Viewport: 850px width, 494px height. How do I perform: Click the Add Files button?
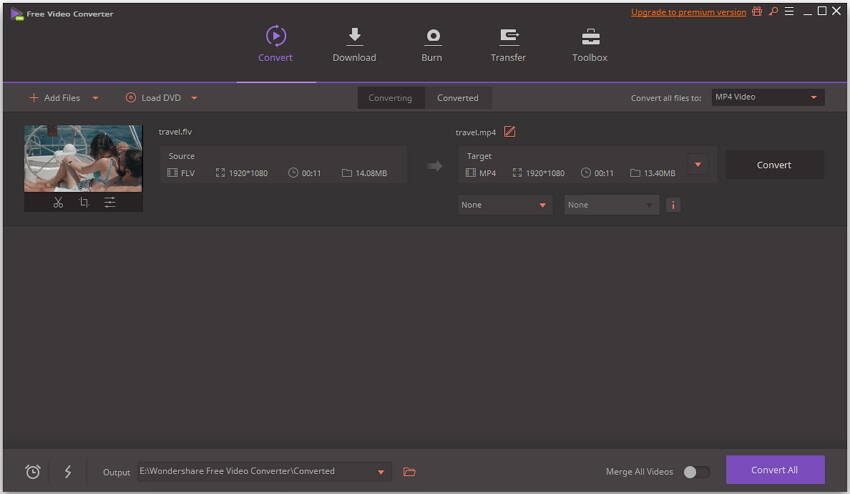(54, 98)
